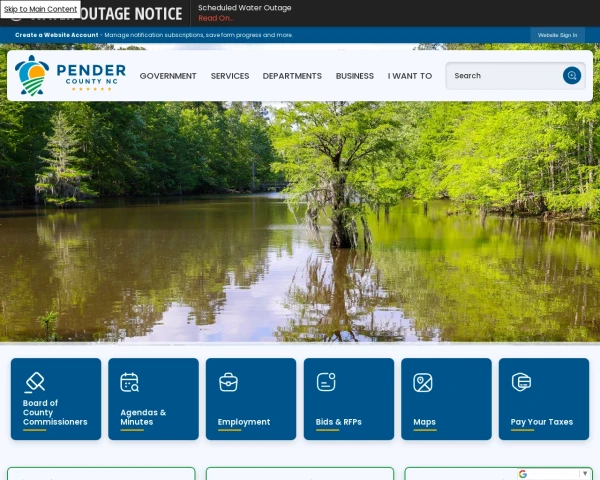Select the Pay Your Taxes tile
Image resolution: width=600 pixels, height=480 pixels.
point(543,399)
